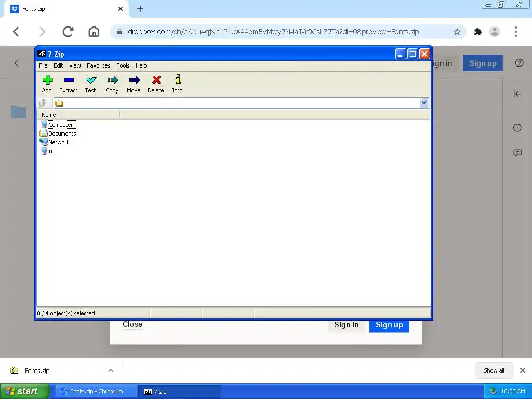Open a new browser tab
The image size is (532, 399).
pos(140,9)
